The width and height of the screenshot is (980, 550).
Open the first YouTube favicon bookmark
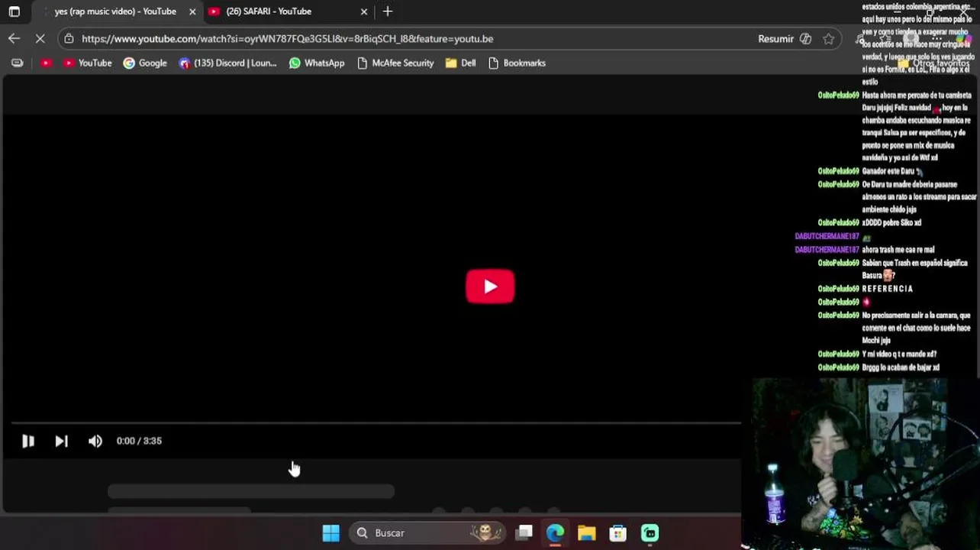[x=47, y=63]
